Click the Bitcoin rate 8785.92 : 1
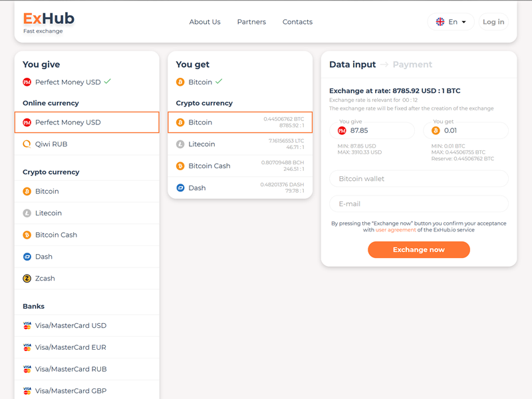The width and height of the screenshot is (532, 399). click(291, 126)
